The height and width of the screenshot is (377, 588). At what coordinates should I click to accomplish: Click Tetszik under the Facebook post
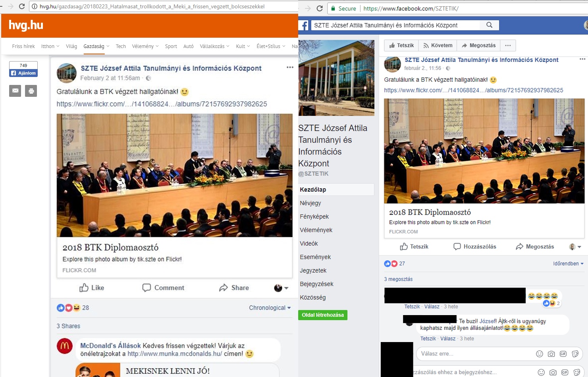tap(414, 246)
